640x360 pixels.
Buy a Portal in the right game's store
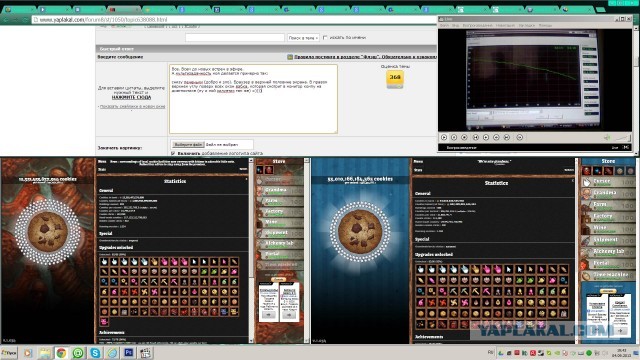tap(608, 264)
